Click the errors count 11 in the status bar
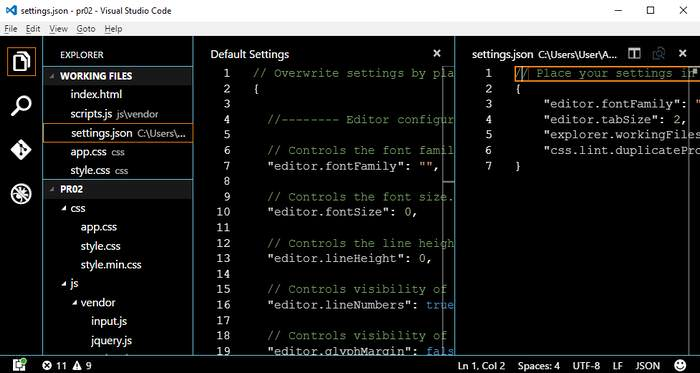This screenshot has height=373, width=700. click(x=54, y=366)
